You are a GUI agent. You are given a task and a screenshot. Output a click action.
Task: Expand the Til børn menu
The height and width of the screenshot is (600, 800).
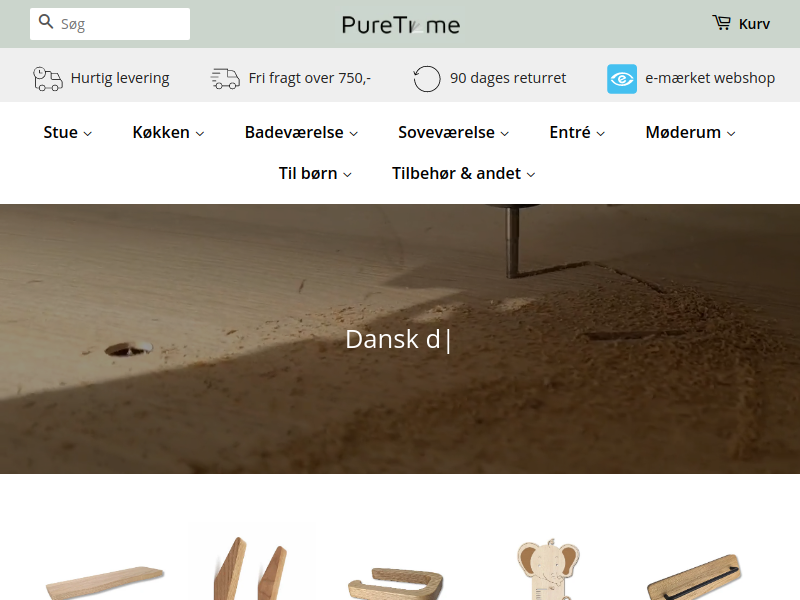tap(315, 173)
